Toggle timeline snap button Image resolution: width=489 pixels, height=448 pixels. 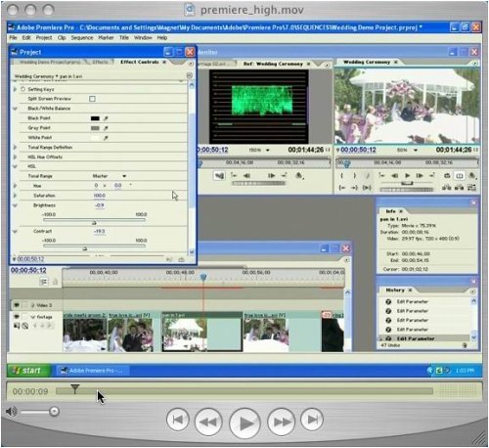(x=44, y=282)
